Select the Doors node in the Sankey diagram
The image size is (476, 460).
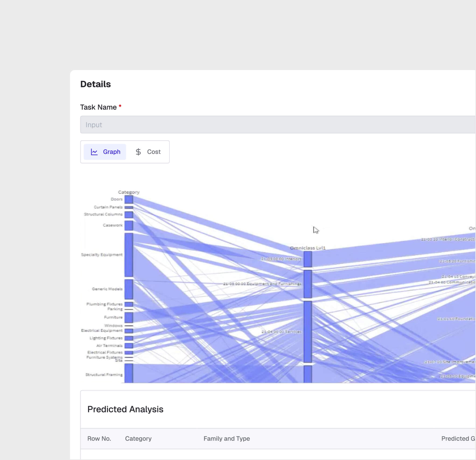coord(129,199)
